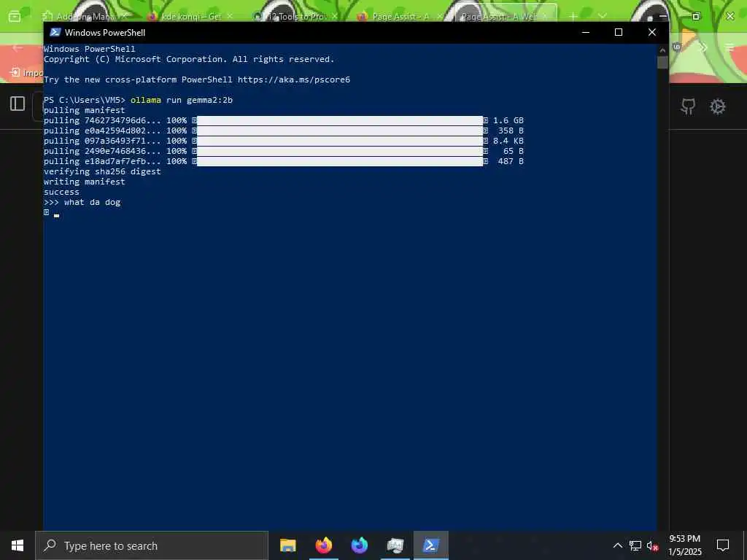Switch to orange Firefox in the taskbar
The image size is (747, 560).
tap(323, 545)
